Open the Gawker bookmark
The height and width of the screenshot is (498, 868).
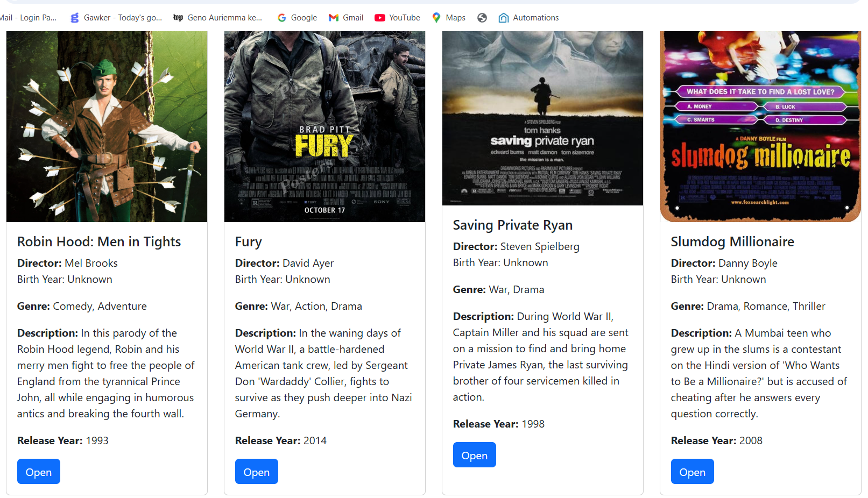(x=116, y=18)
